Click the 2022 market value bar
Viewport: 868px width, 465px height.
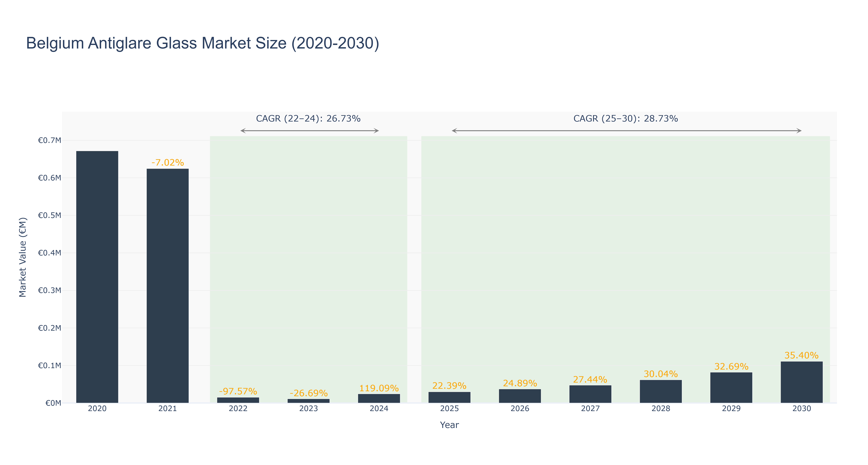(x=238, y=400)
